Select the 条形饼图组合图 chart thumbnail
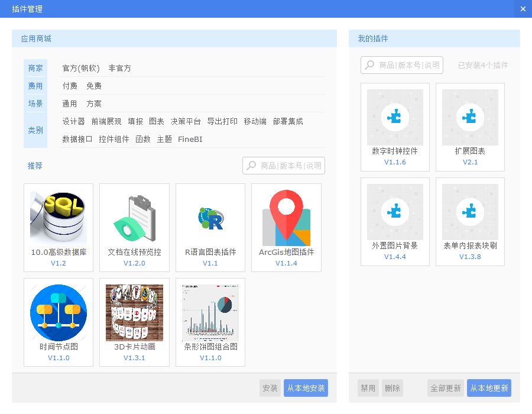The width and height of the screenshot is (532, 414). [210, 313]
